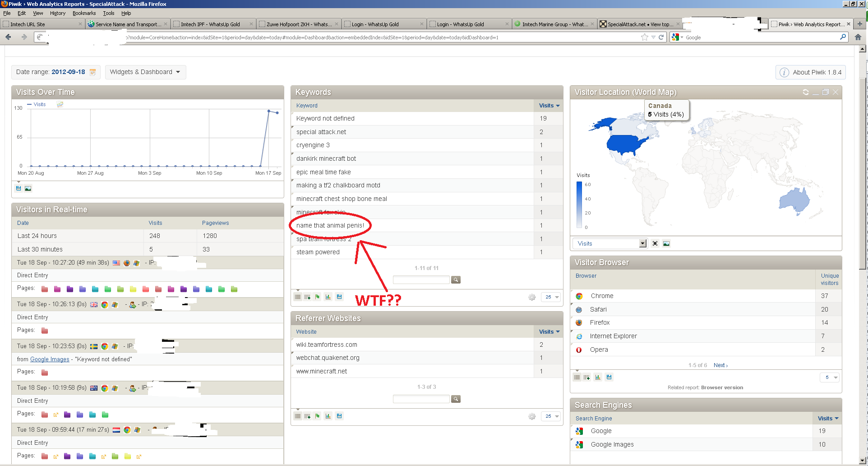Click in the Firefox Google search box

762,37
